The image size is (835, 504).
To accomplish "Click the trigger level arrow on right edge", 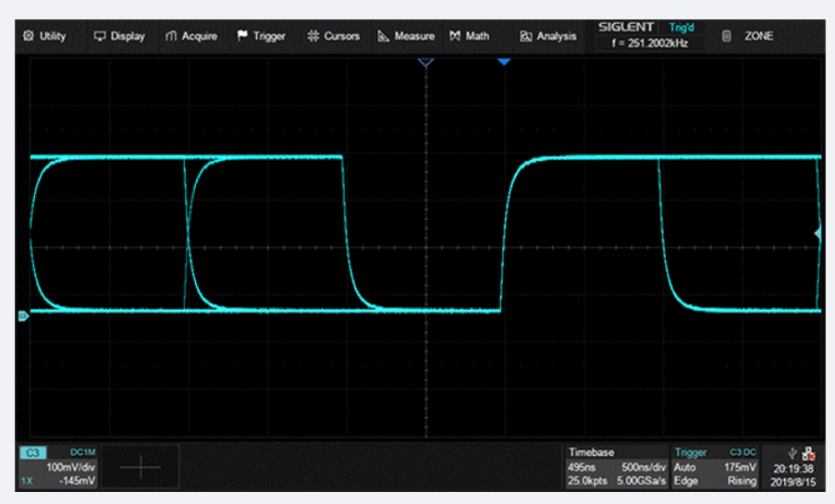I will pyautogui.click(x=818, y=233).
